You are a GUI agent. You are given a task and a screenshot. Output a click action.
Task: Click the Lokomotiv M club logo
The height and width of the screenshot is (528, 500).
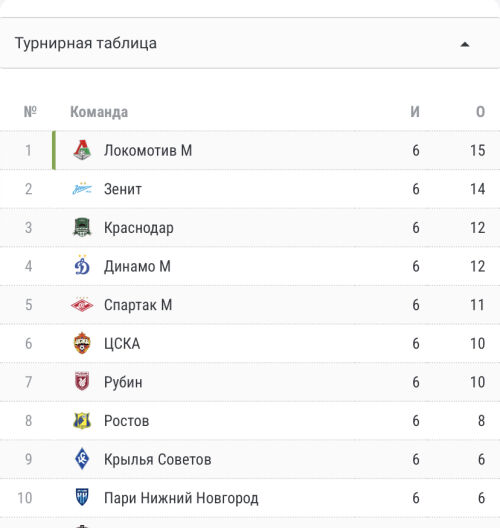point(82,150)
